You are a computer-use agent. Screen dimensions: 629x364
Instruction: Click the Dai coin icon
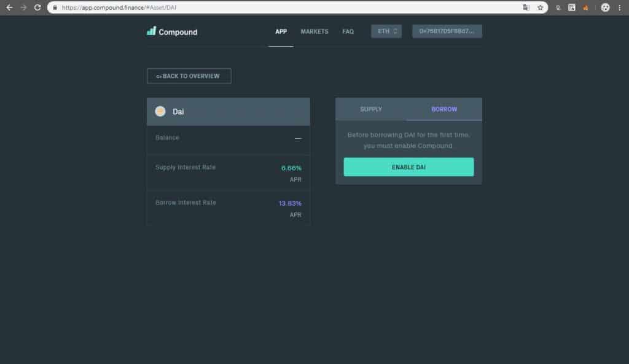[160, 112]
